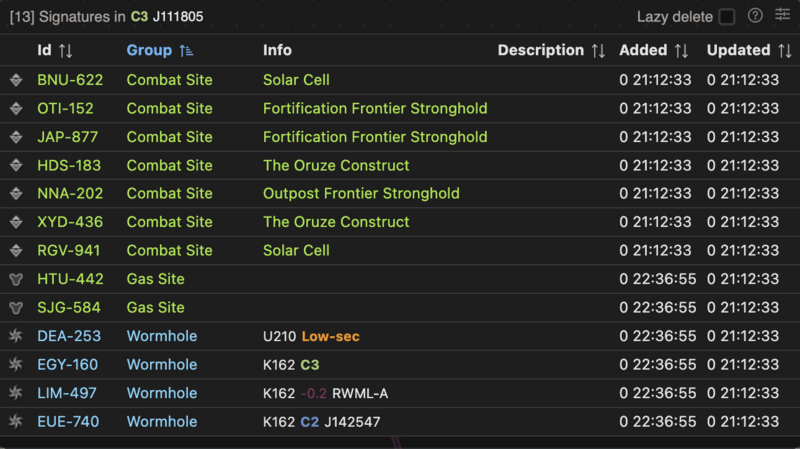Viewport: 800px width, 449px height.
Task: Click the combat site icon for HDS-183
Action: tap(16, 165)
